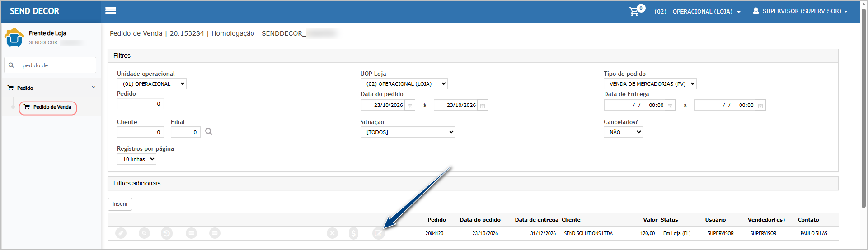Click lines icon right of history icon
This screenshot has width=868, height=250.
(192, 233)
